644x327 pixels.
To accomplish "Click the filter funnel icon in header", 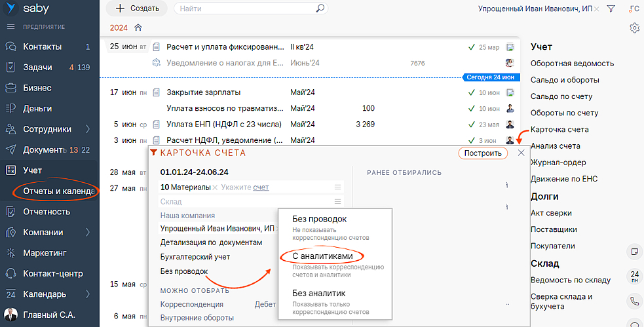I will (611, 9).
